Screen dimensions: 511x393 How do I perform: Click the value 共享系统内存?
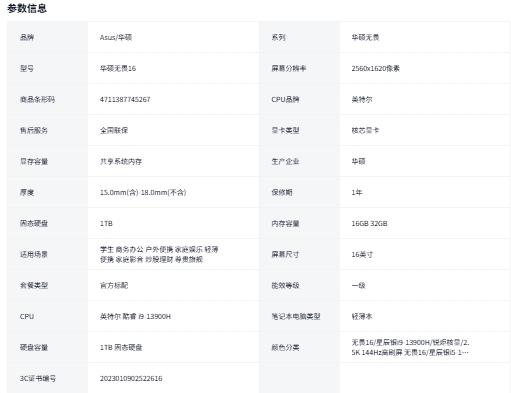pyautogui.click(x=121, y=161)
